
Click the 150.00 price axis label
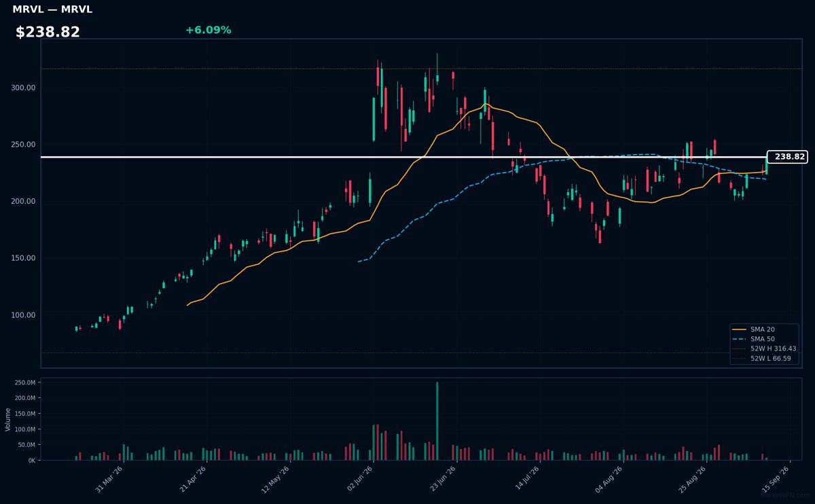[x=24, y=258]
